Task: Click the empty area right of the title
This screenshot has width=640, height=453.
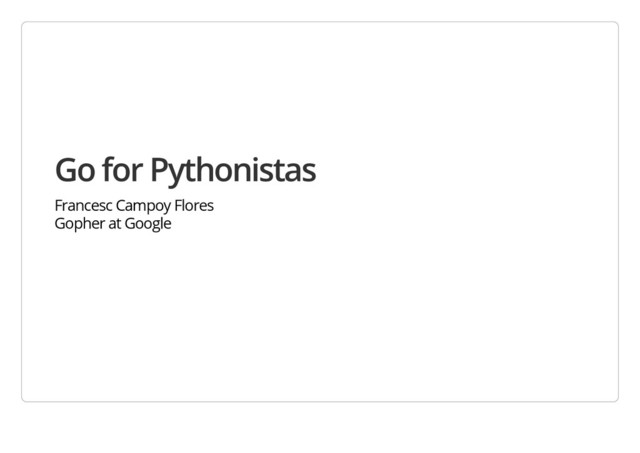Action: click(465, 170)
